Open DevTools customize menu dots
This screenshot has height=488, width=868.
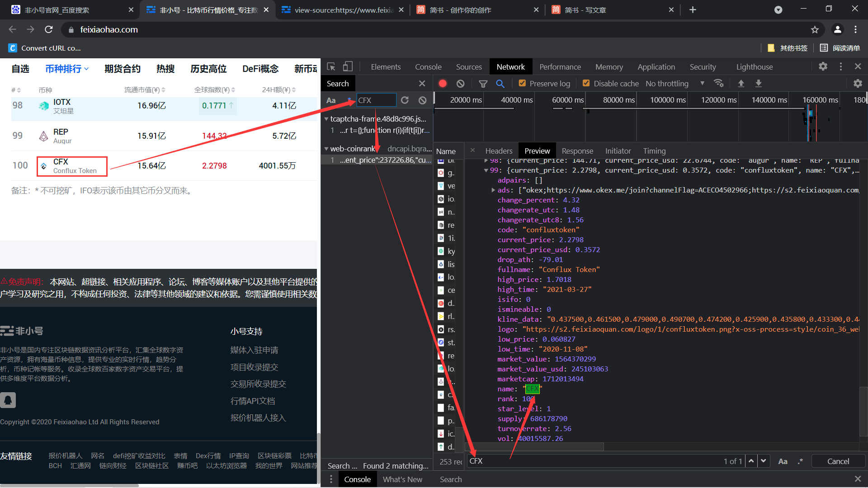(840, 66)
